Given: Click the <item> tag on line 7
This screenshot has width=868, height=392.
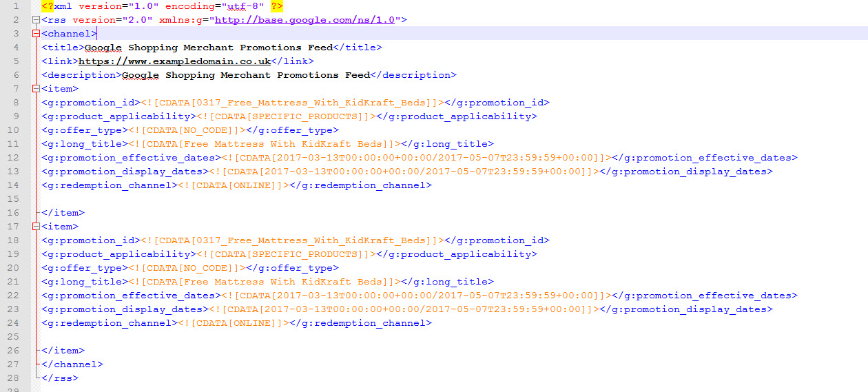Looking at the screenshot, I should [x=60, y=89].
